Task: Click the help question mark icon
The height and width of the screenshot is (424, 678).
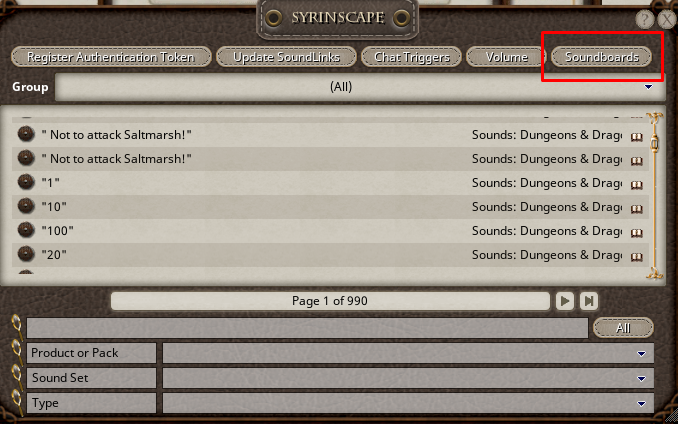Action: (x=644, y=19)
